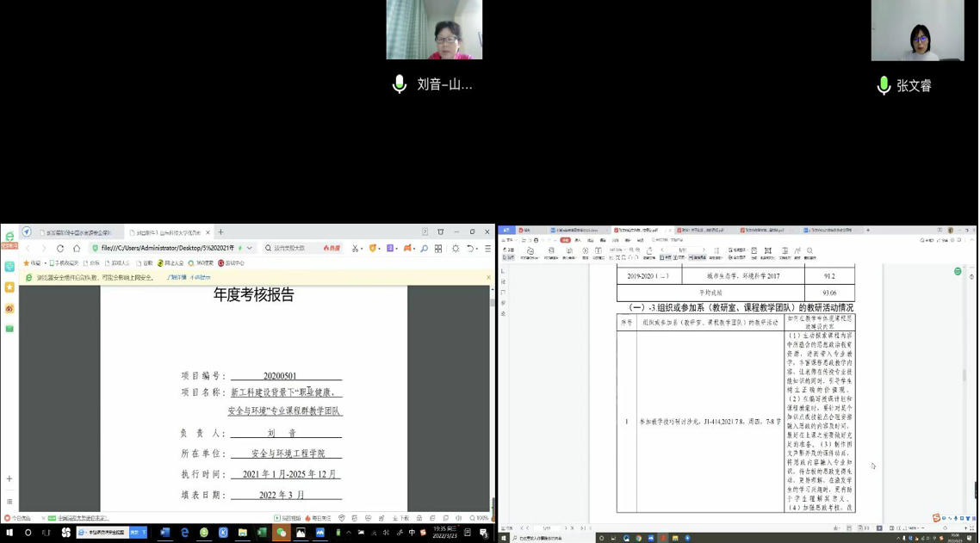Click the 收藏 bookmarks button
The height and width of the screenshot is (543, 980).
click(33, 263)
